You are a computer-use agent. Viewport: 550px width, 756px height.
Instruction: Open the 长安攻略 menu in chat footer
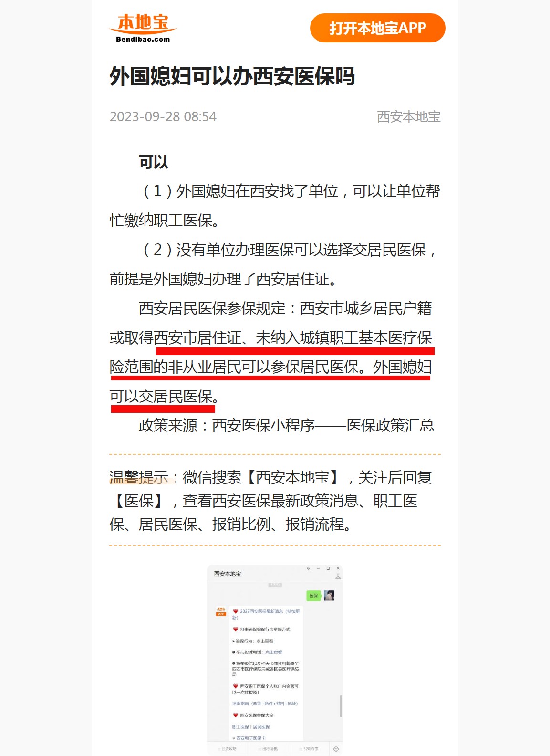[x=227, y=749]
